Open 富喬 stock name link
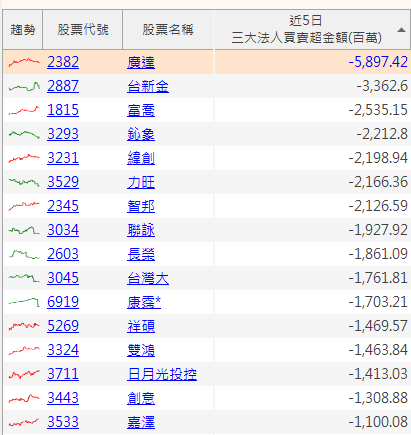This screenshot has width=411, height=435. [x=141, y=110]
